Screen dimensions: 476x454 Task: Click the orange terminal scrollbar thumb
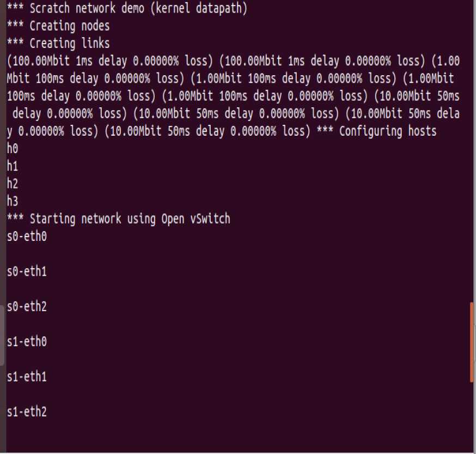[472, 342]
